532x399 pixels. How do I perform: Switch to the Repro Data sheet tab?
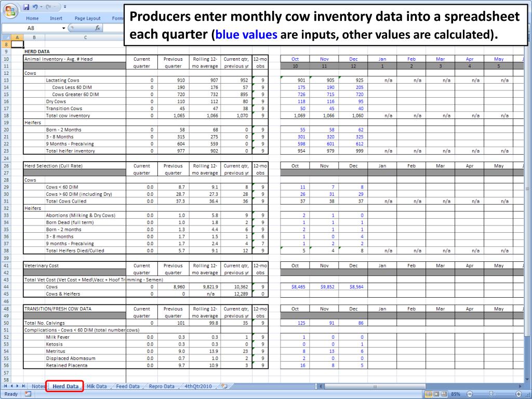[x=162, y=386]
